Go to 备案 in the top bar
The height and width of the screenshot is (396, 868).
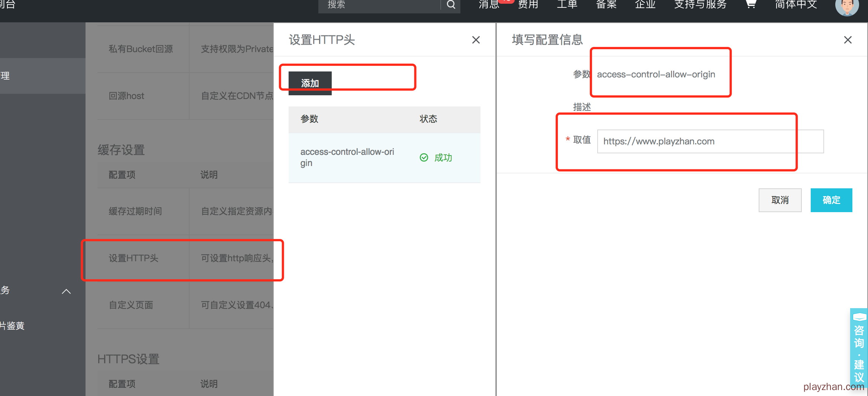[606, 4]
